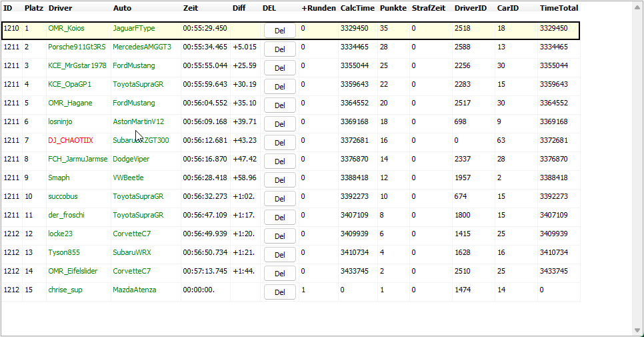
Task: Click the red DJ_CHAOTIIX driver name
Action: [x=70, y=141]
